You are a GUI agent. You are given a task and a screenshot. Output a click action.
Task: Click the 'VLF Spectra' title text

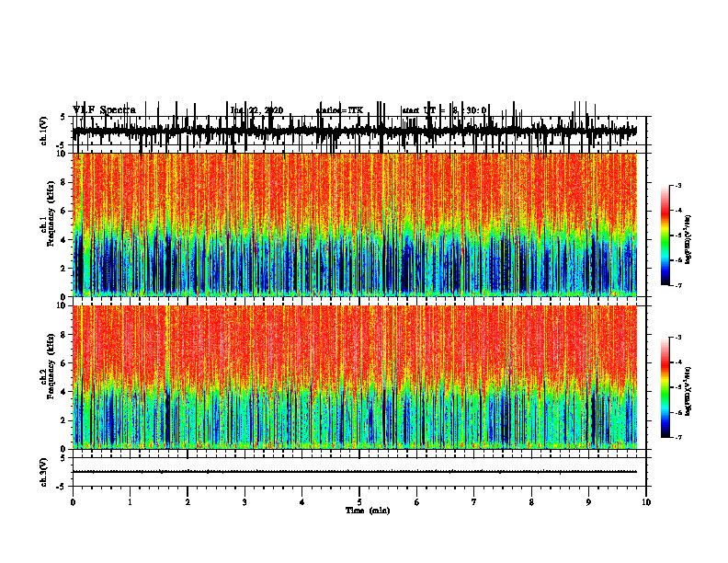point(104,110)
